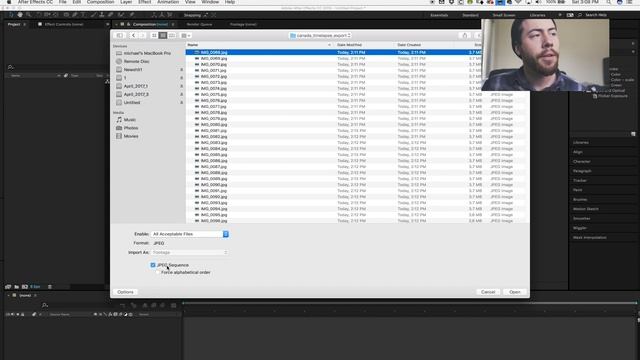The width and height of the screenshot is (640, 360).
Task: Go forward in the file dialog navigation
Action: (x=142, y=36)
